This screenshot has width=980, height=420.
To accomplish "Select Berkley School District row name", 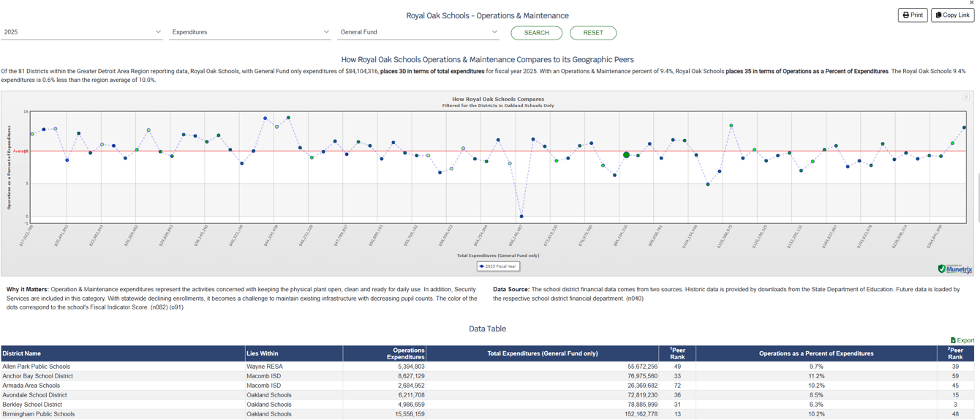I will 32,405.
